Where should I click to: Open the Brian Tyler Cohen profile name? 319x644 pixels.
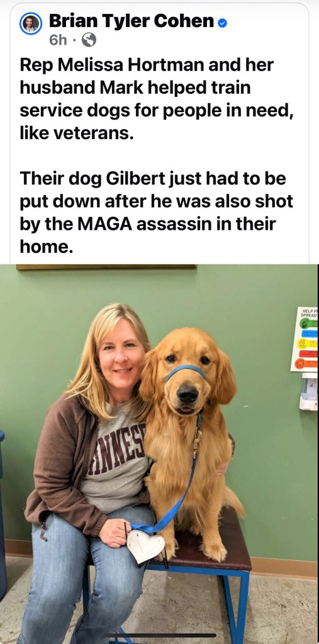[x=132, y=21]
